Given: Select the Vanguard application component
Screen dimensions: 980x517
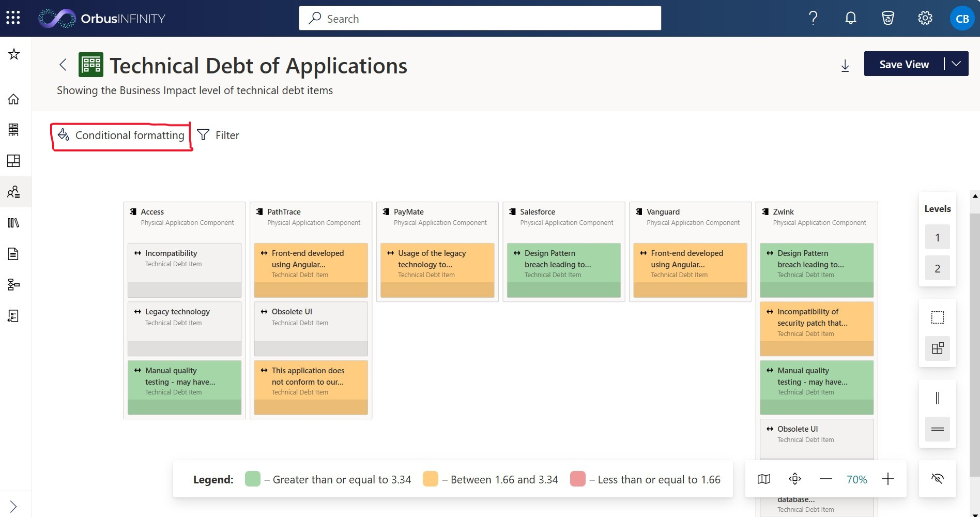Looking at the screenshot, I should [690, 217].
